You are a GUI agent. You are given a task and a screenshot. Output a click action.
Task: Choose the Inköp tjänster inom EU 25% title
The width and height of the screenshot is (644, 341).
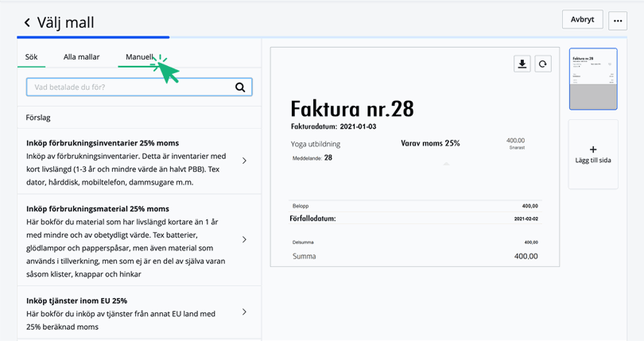point(76,301)
